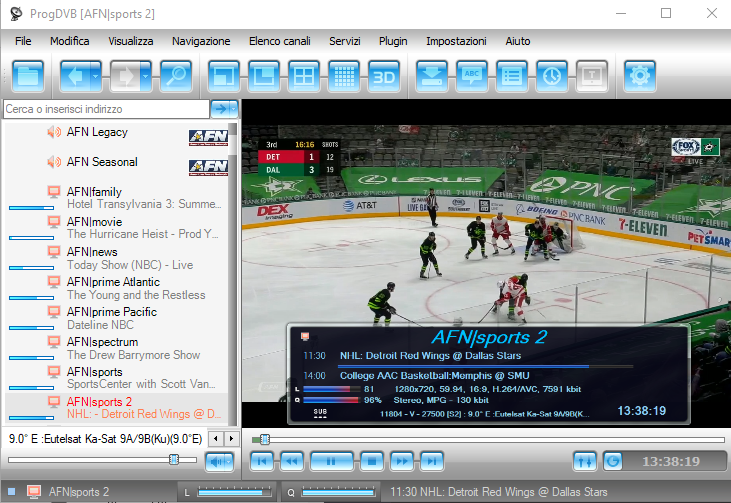Select the AFN|prime Pacific channel
This screenshot has height=503, width=731.
pyautogui.click(x=117, y=318)
